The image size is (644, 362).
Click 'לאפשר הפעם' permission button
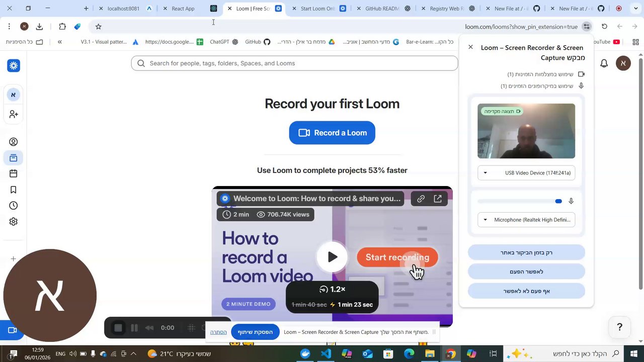(526, 271)
